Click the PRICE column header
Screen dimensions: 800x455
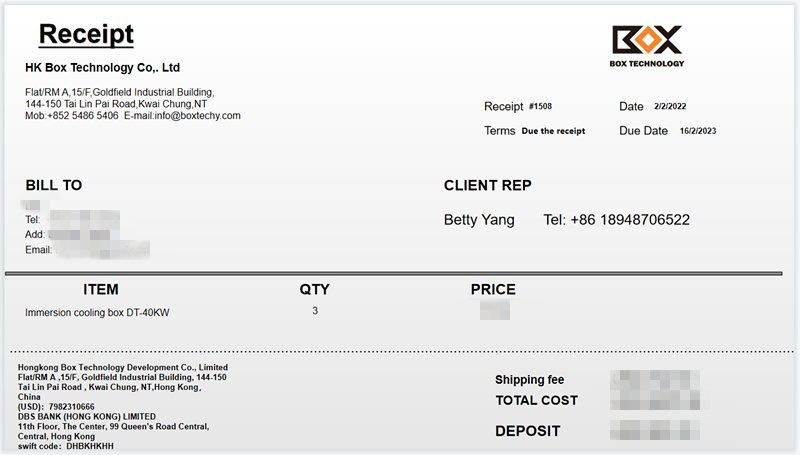pyautogui.click(x=493, y=290)
